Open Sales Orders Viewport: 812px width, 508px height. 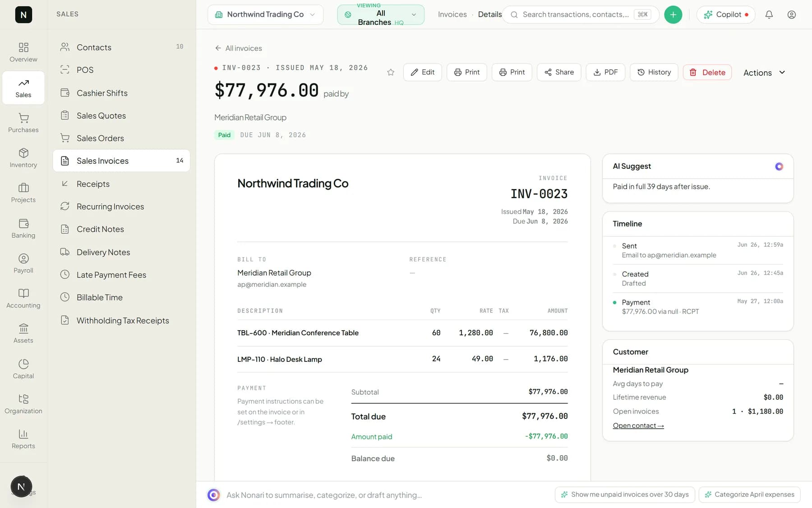point(121,138)
